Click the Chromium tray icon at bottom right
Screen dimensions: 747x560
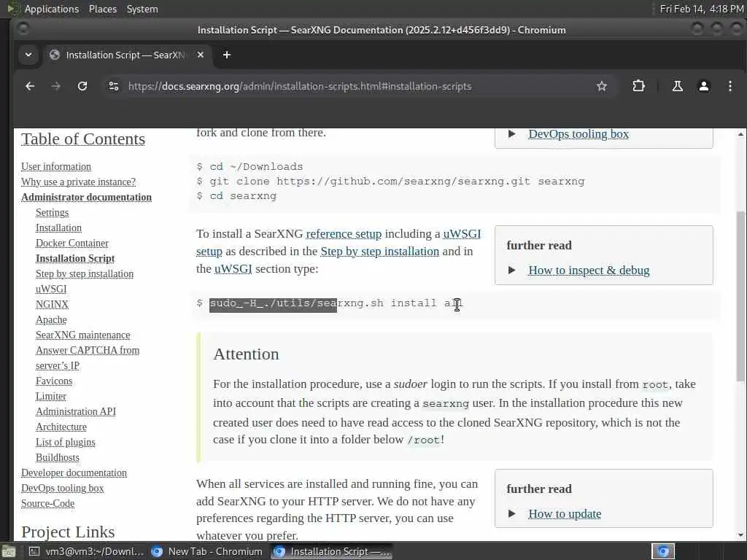tap(663, 551)
